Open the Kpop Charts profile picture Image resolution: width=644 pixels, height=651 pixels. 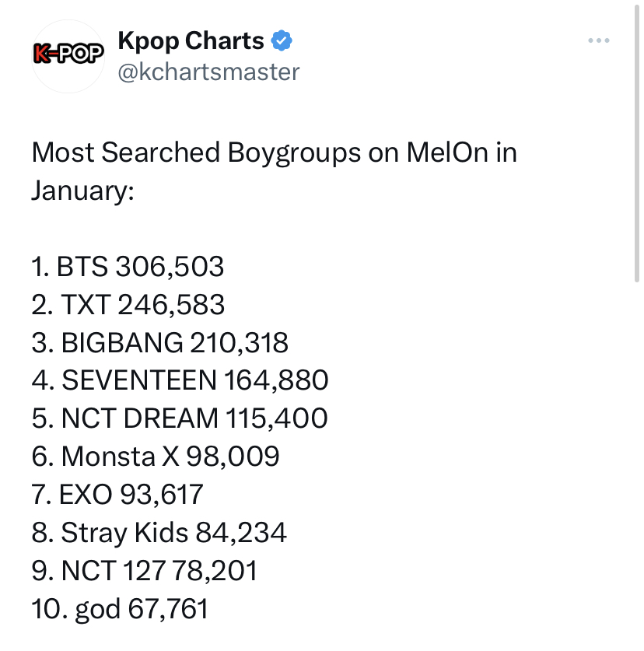(68, 56)
